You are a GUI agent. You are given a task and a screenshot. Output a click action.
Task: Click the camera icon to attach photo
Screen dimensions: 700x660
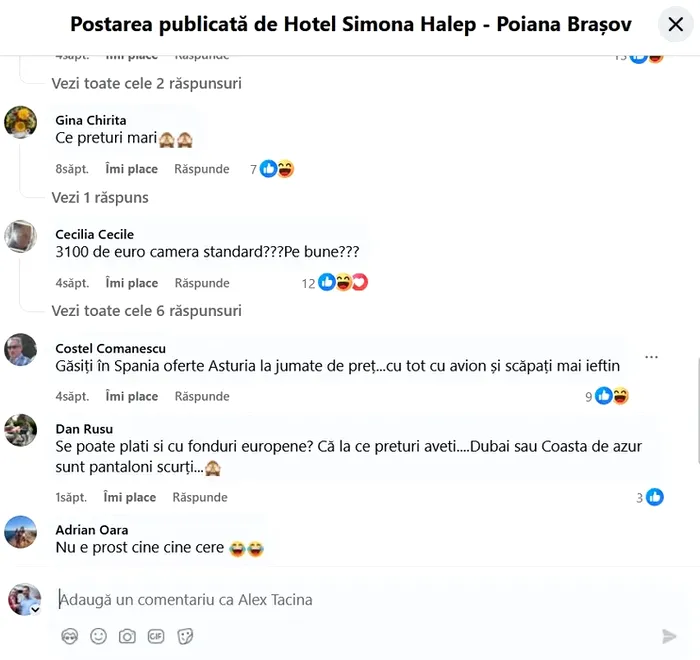[x=127, y=636]
